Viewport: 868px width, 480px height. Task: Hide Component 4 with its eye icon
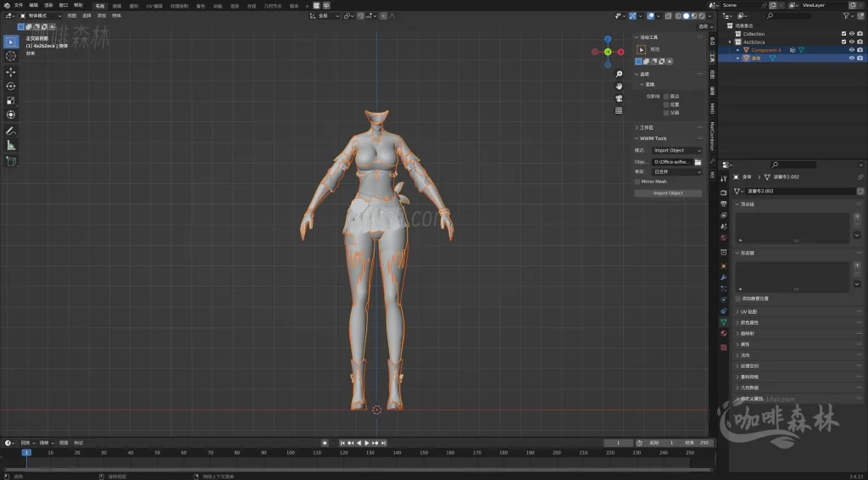coord(852,50)
